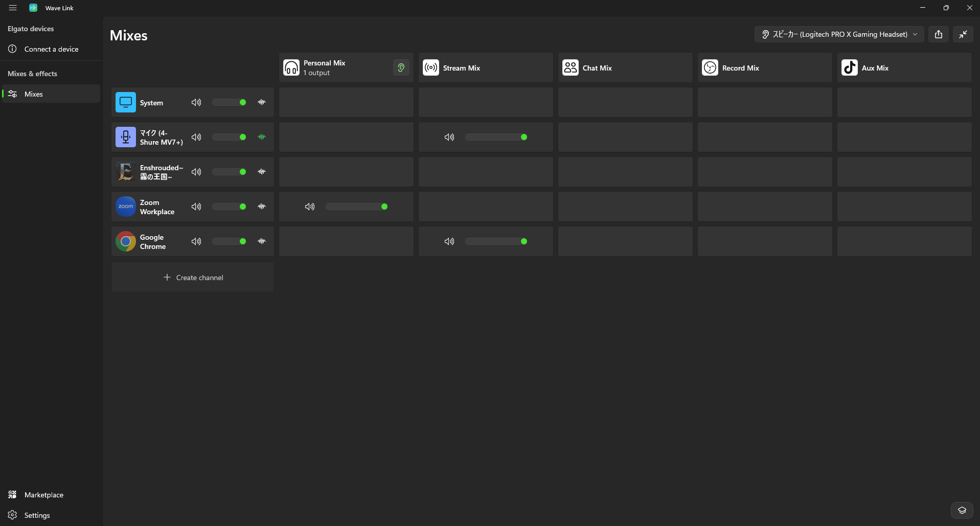The height and width of the screenshot is (526, 980).
Task: Adjust the Enshrouded channel volume slider
Action: [x=229, y=172]
